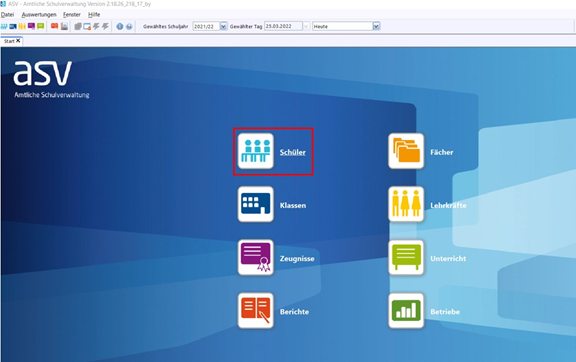Open the Datei menu
The width and height of the screenshot is (576, 362).
[x=7, y=15]
